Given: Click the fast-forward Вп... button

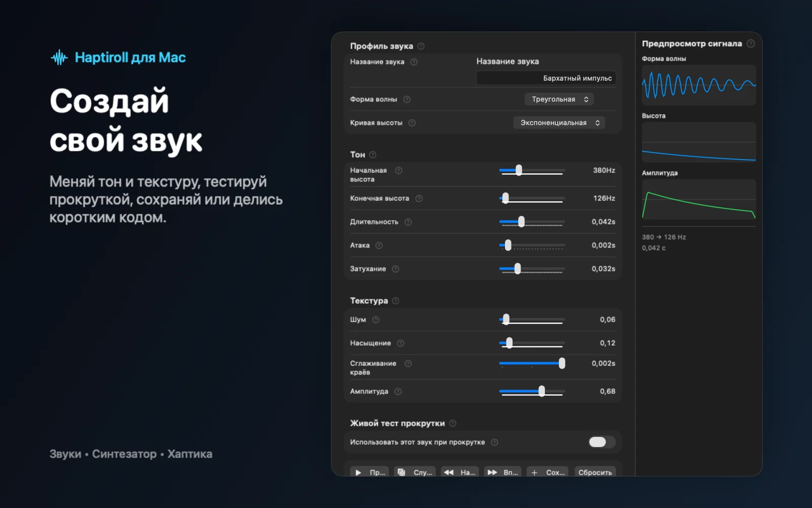Looking at the screenshot, I should 502,472.
